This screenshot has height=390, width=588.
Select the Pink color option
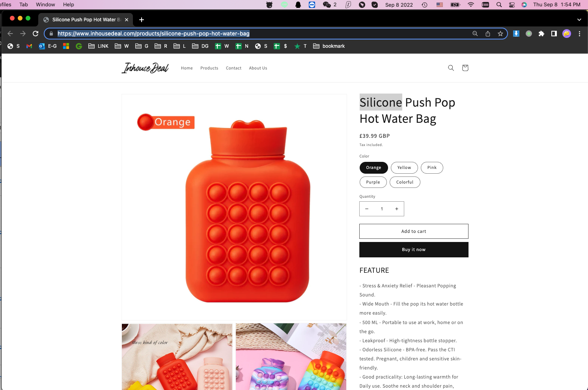click(432, 168)
